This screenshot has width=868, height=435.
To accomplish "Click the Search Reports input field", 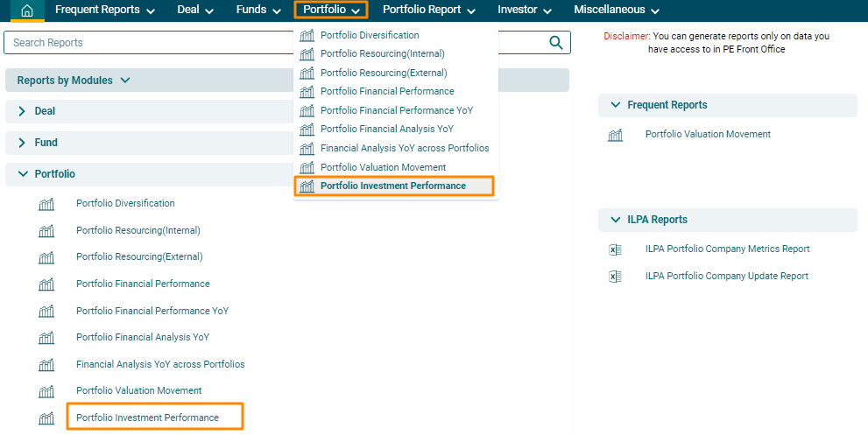I will click(x=272, y=43).
